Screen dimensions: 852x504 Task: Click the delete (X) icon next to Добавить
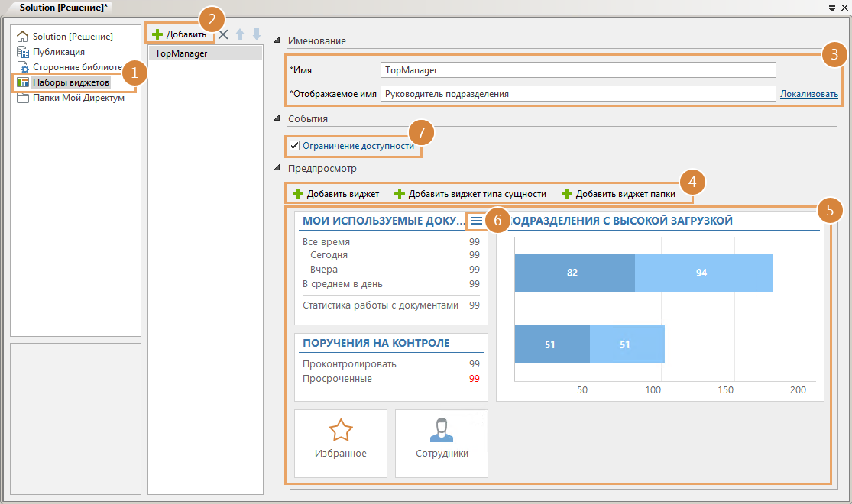[x=223, y=34]
